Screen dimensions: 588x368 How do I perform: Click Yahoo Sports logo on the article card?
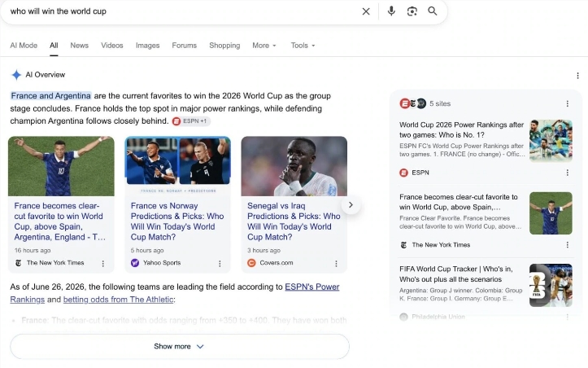[x=135, y=263]
